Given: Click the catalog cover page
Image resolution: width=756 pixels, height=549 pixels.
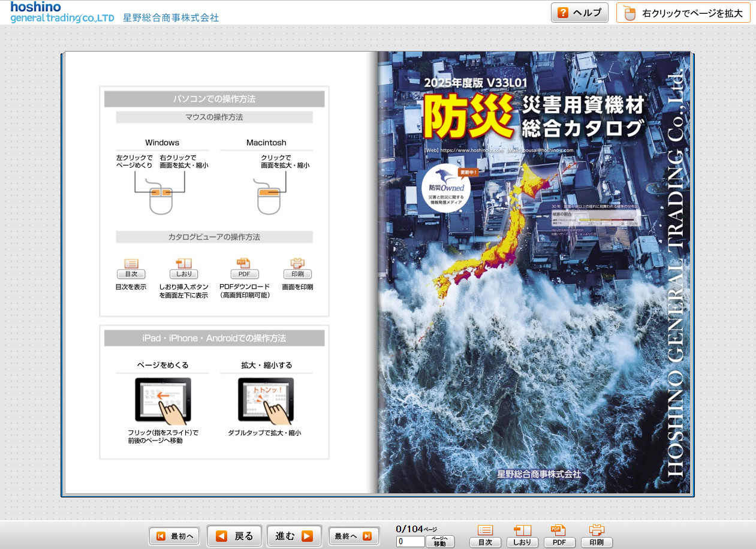Looking at the screenshot, I should [x=534, y=273].
